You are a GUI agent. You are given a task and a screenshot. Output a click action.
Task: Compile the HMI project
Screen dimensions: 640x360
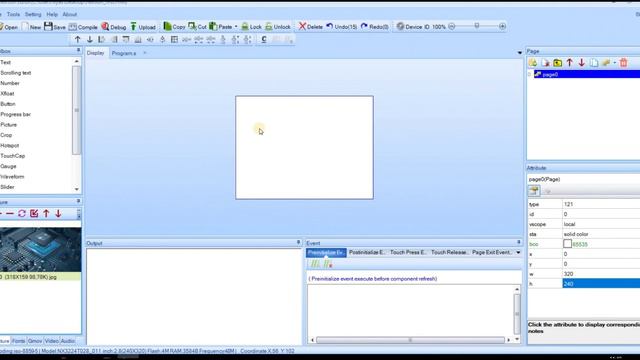[83, 27]
